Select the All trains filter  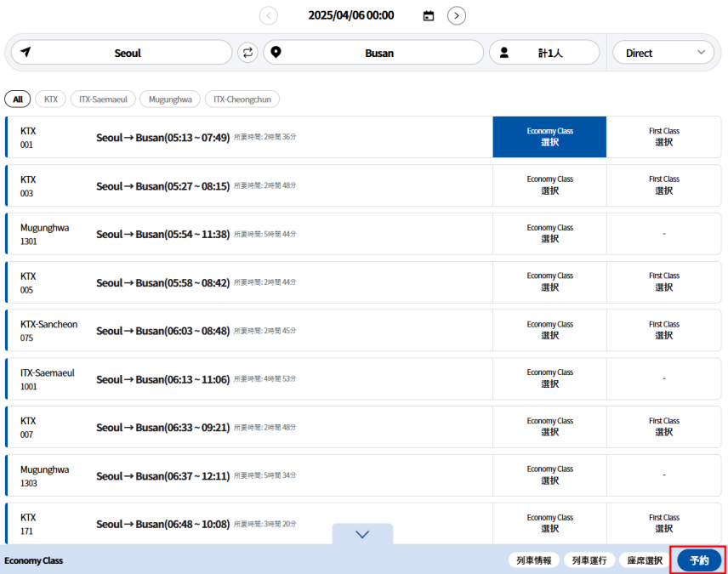17,99
